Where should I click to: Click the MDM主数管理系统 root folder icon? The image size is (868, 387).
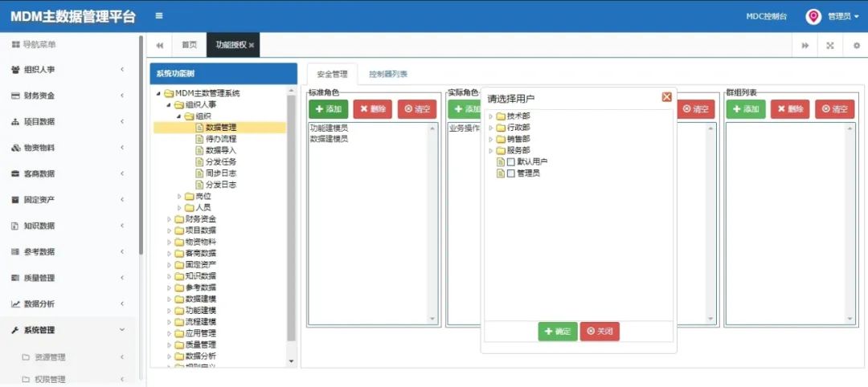click(169, 93)
